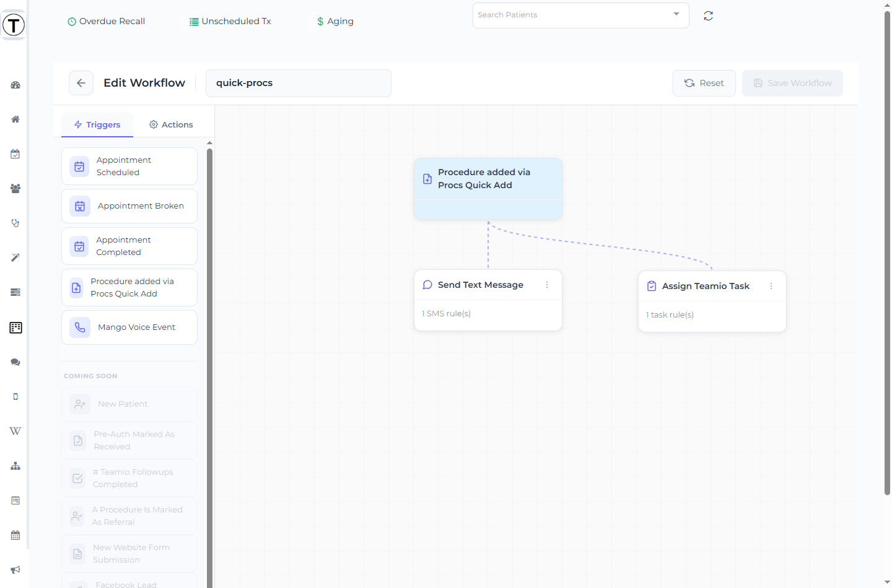
Task: Select Procedure added via Procs Quick Add in sidebar
Action: (x=129, y=287)
